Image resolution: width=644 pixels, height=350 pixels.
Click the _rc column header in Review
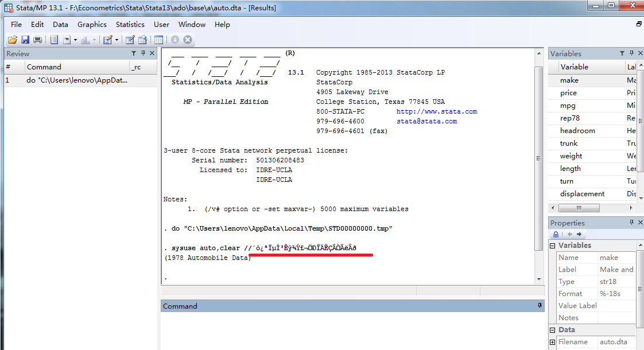(x=143, y=67)
